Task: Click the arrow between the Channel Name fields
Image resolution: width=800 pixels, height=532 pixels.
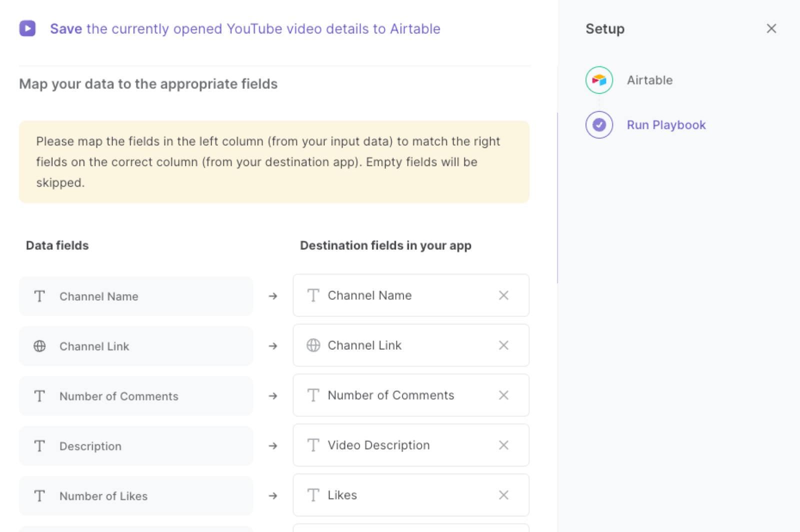Action: pos(273,296)
